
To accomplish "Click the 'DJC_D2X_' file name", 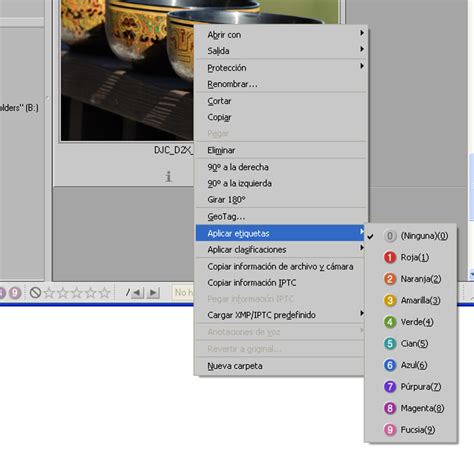I will (x=173, y=150).
